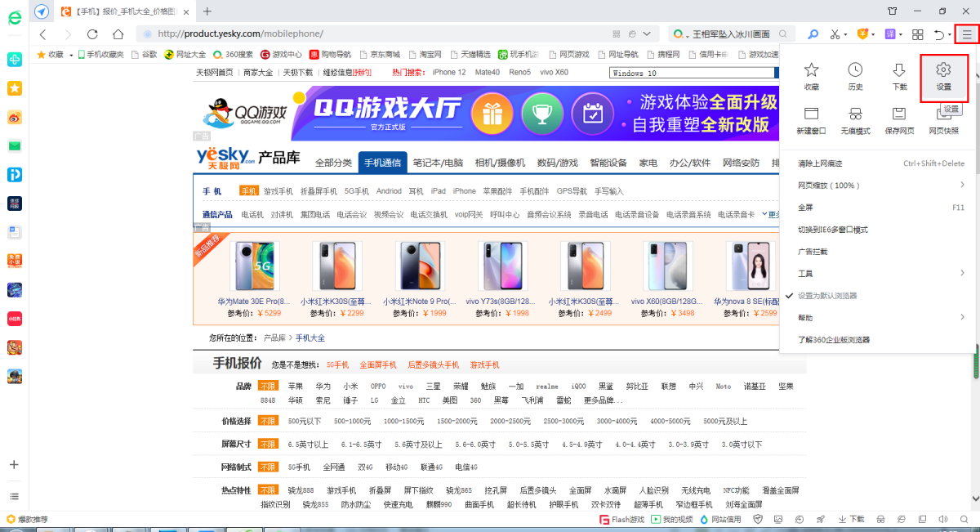
Task: Open the screenshot scissors dropdown arrow
Action: click(845, 34)
